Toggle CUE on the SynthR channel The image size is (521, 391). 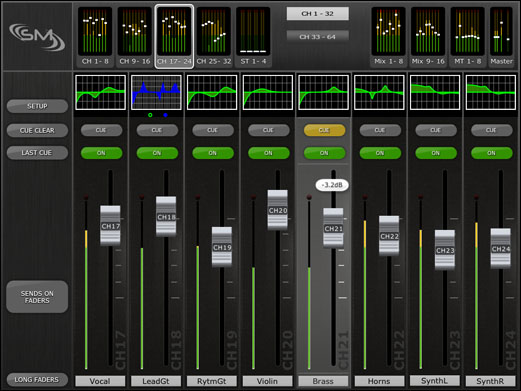pos(492,130)
